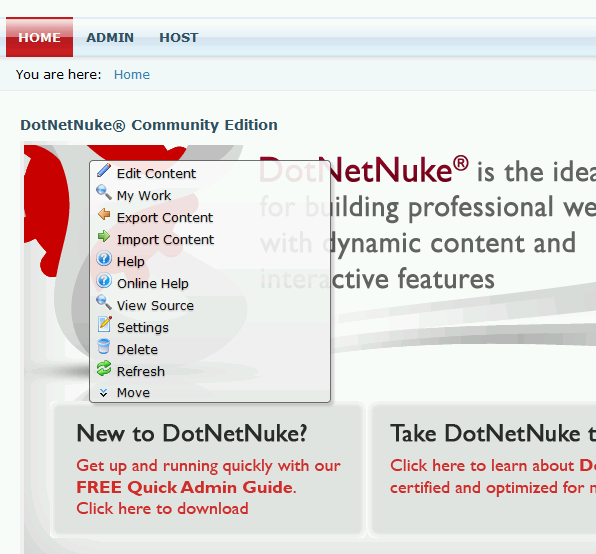Open the HOME navigation tab
Screen dimensions: 596x554
[40, 37]
